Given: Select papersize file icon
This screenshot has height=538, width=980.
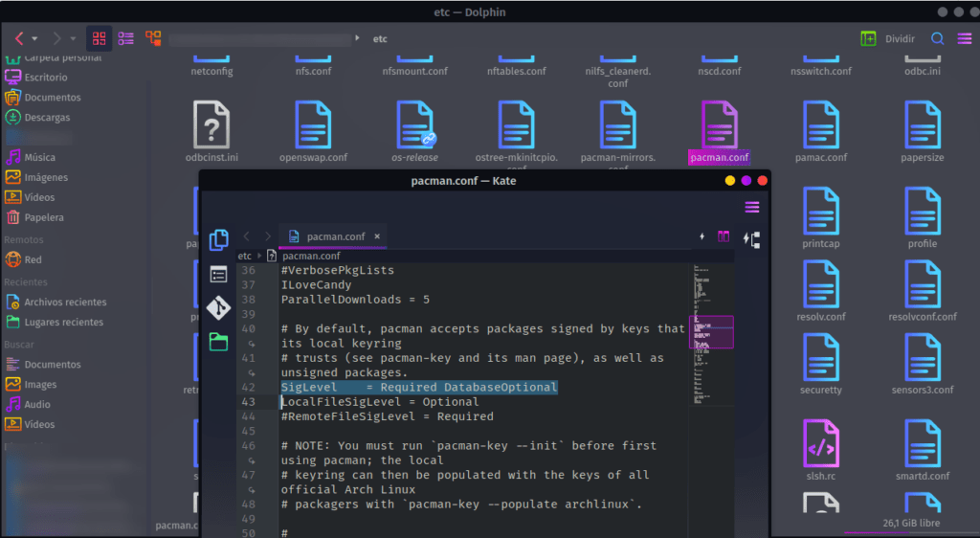Looking at the screenshot, I should click(923, 125).
